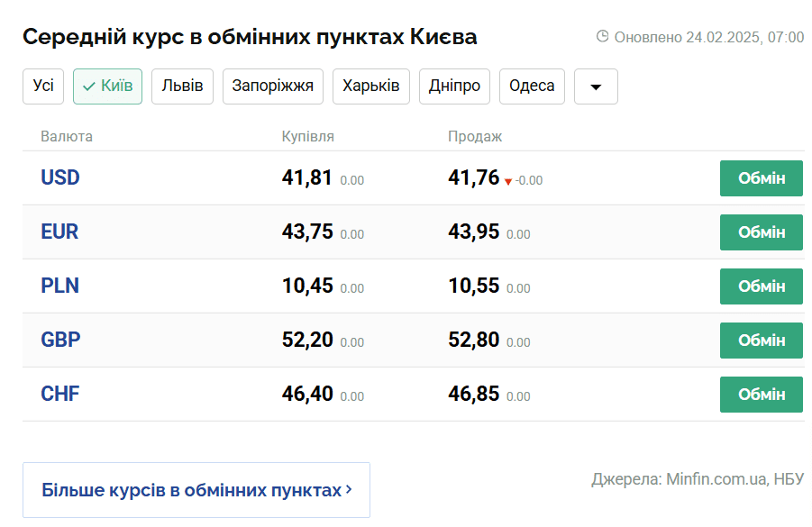The image size is (812, 527).
Task: Click the checkmark icon in Київ filter
Action: click(89, 86)
